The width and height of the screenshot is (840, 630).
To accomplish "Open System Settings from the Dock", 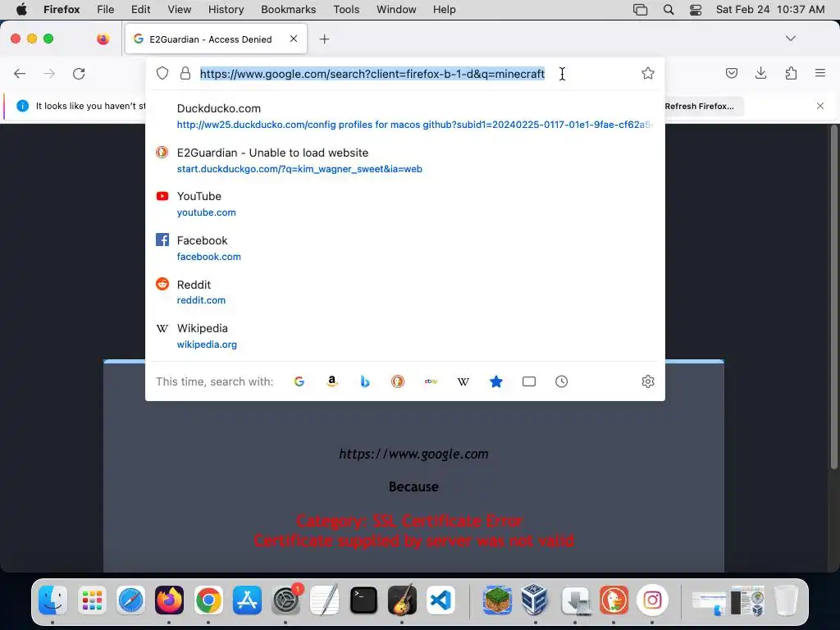I will click(286, 600).
